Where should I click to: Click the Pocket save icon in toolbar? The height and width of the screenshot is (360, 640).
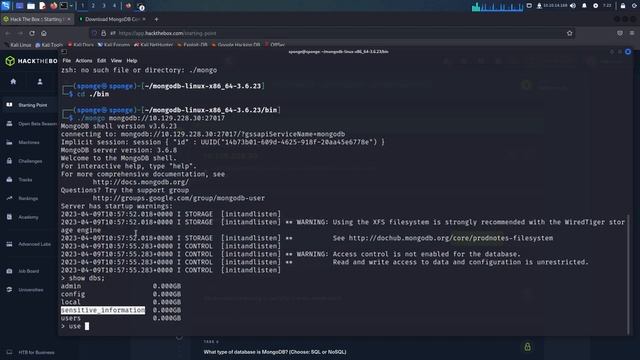point(620,33)
